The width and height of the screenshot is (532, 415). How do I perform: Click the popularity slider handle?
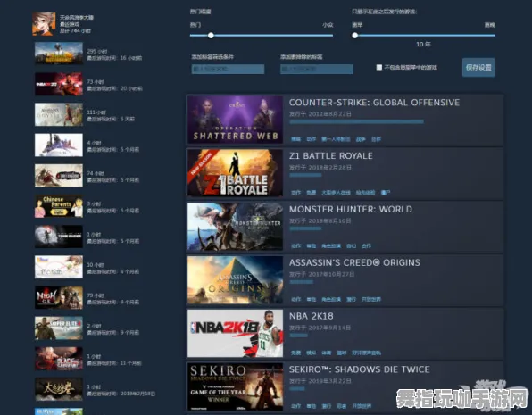coord(211,36)
